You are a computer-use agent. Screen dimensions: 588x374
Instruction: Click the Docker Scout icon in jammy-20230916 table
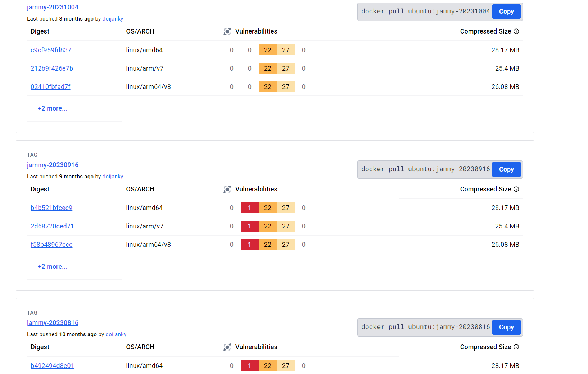coord(227,189)
